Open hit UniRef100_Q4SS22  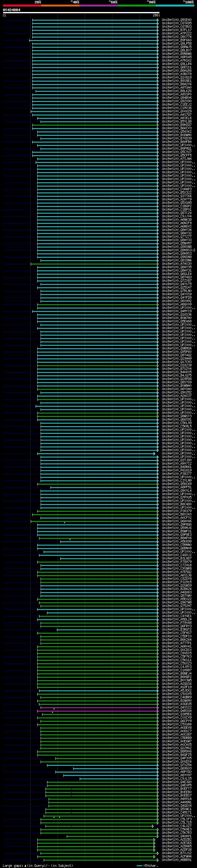tap(177, 707)
